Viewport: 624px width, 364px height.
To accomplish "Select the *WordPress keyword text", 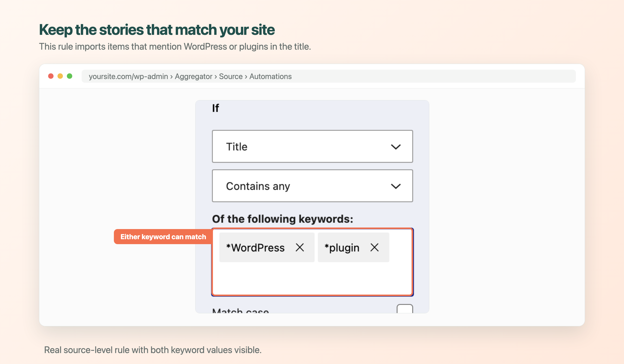I will [x=255, y=248].
